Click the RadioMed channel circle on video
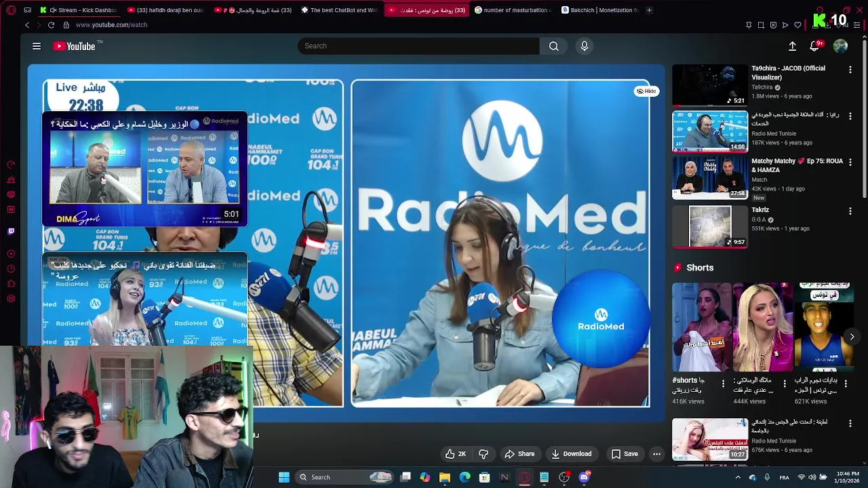Image resolution: width=868 pixels, height=488 pixels. 601,319
